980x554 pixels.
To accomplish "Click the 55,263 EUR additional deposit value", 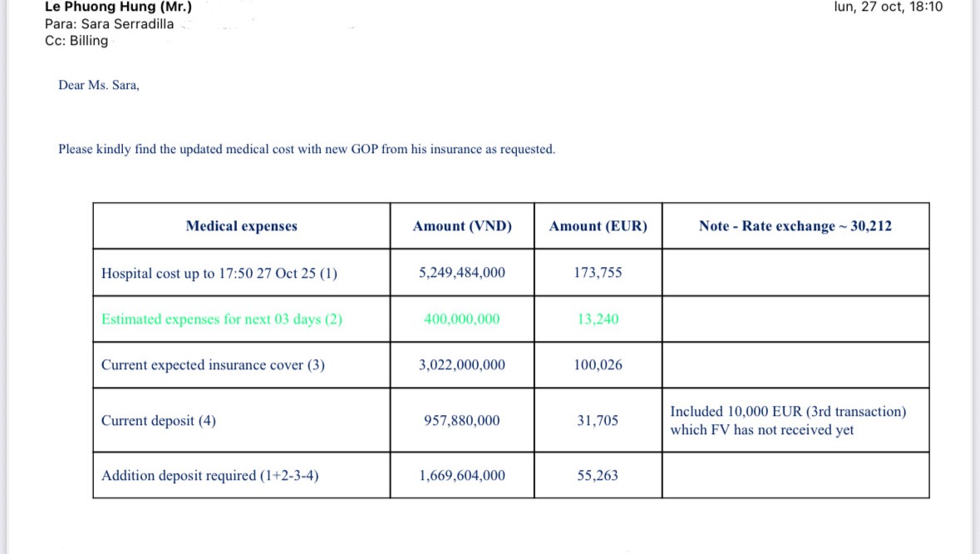I will pos(598,476).
